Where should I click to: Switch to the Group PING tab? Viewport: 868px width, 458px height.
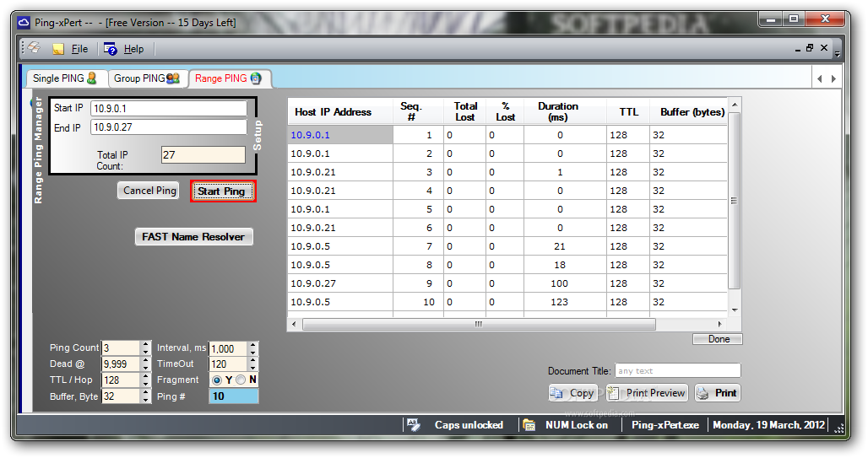[147, 78]
